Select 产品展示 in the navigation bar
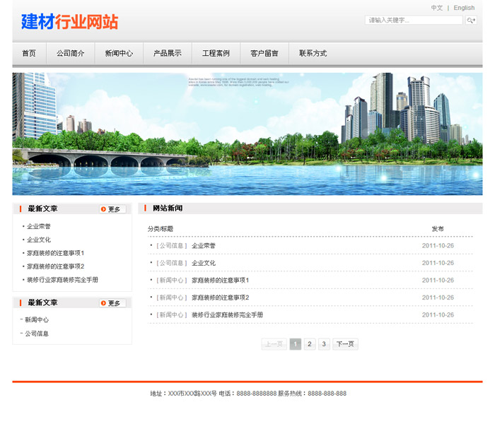The height and width of the screenshot is (448, 495). (168, 54)
